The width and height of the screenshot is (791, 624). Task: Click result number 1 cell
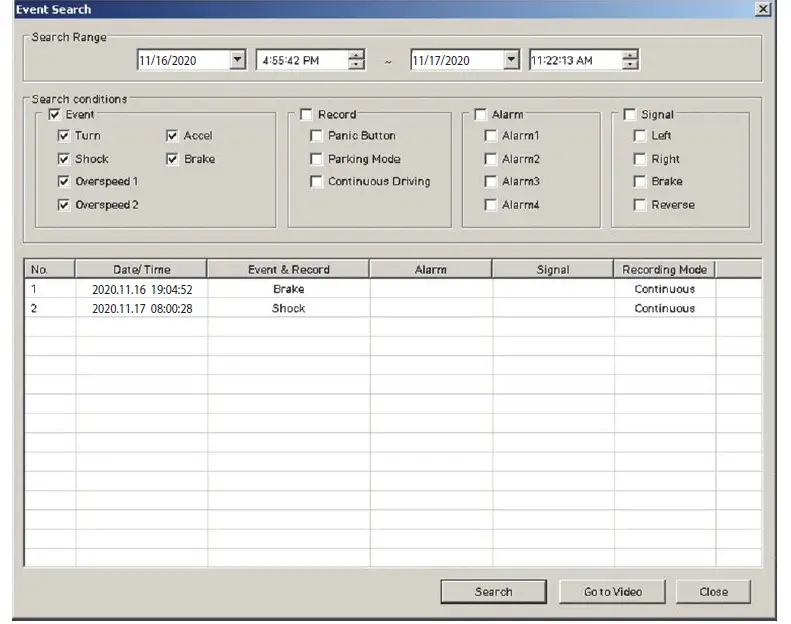click(x=50, y=289)
